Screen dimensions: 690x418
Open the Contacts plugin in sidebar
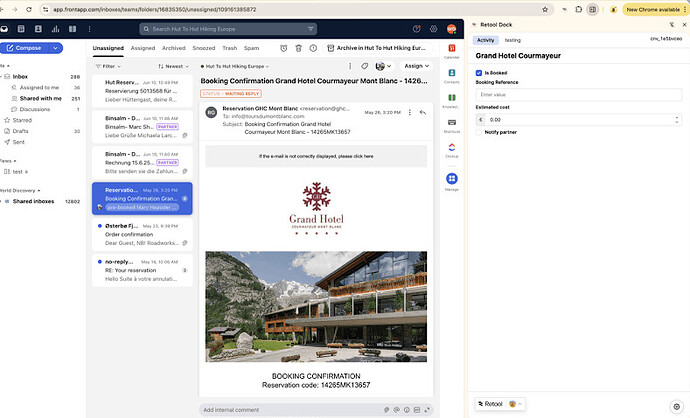451,75
